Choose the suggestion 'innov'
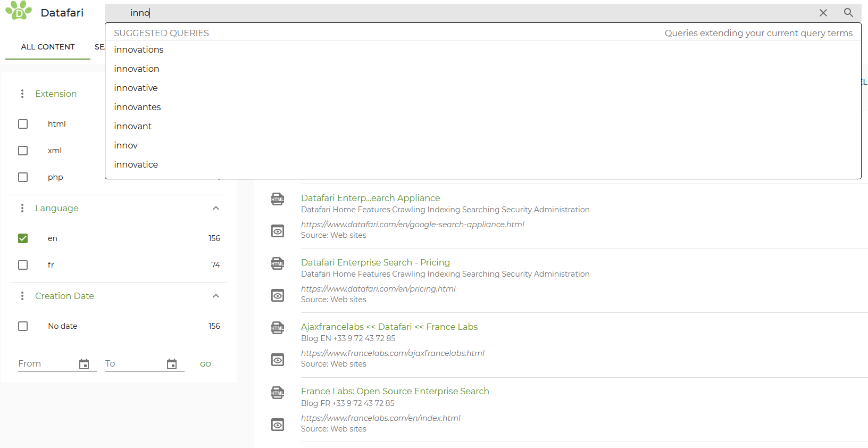The height and width of the screenshot is (448, 868). pyautogui.click(x=483, y=145)
